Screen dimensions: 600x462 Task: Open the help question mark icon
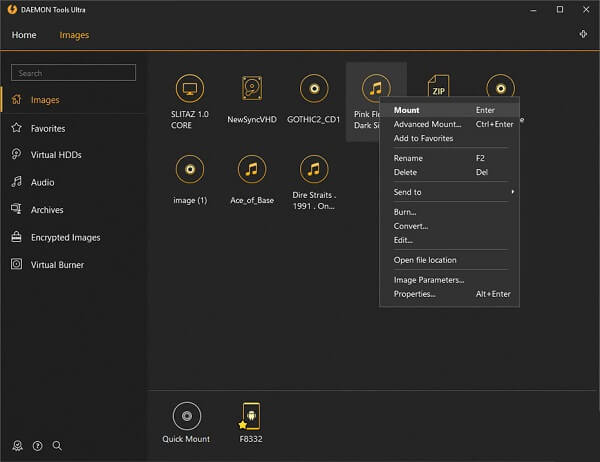point(38,446)
